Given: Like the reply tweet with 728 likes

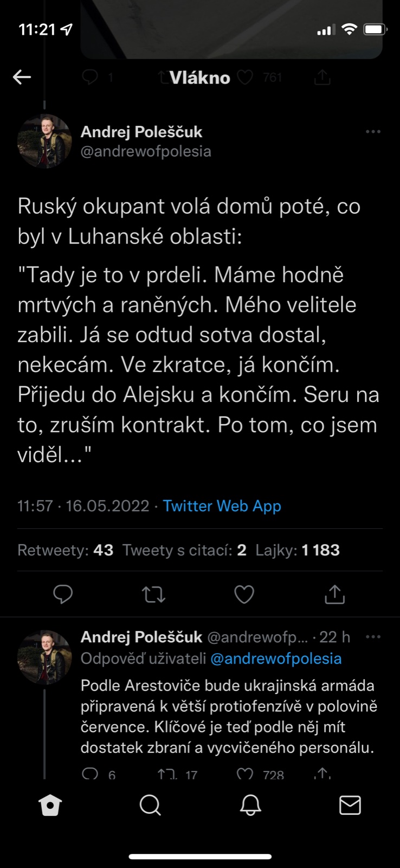Looking at the screenshot, I should tap(245, 774).
